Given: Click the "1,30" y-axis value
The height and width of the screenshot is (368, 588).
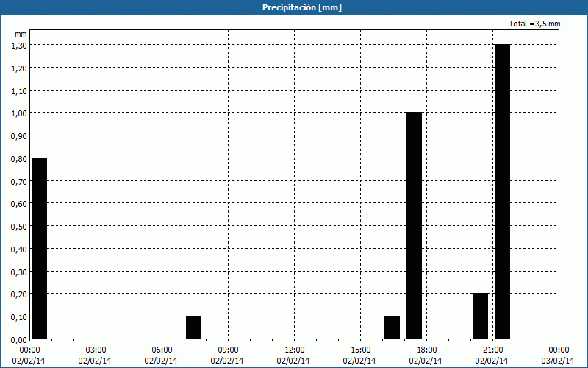Looking at the screenshot, I should [x=19, y=45].
